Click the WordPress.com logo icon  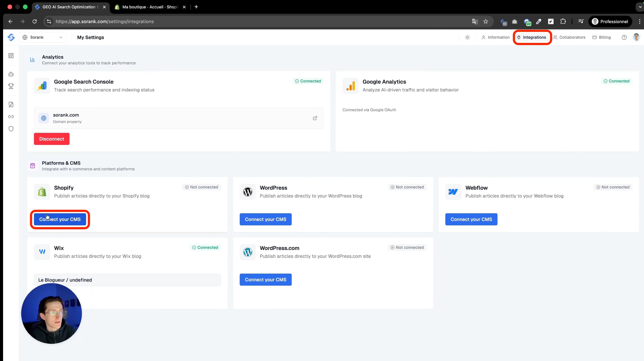pyautogui.click(x=248, y=252)
